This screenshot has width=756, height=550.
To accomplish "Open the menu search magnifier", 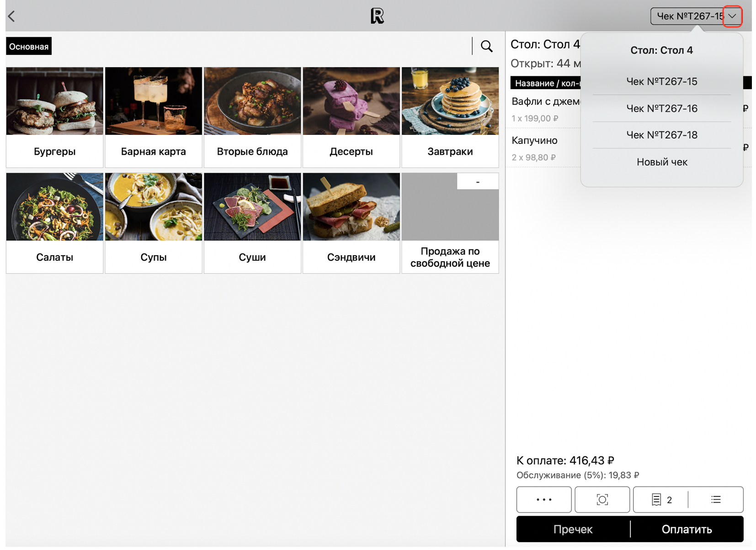I will [x=486, y=46].
